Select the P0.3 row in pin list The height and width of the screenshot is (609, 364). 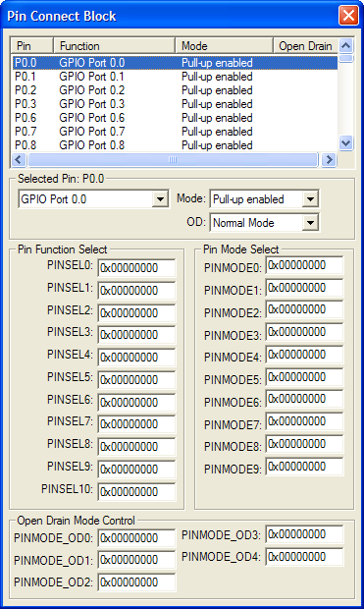pos(175,104)
